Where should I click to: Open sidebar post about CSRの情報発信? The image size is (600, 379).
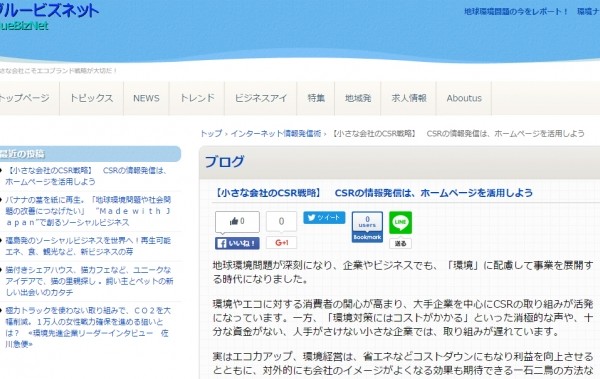tap(86, 176)
